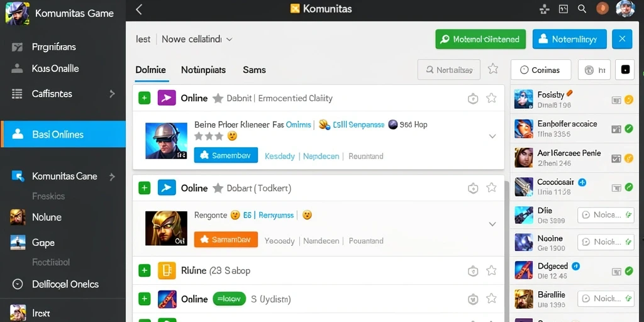
Task: Switch to the Notunpiats tab
Action: 203,70
